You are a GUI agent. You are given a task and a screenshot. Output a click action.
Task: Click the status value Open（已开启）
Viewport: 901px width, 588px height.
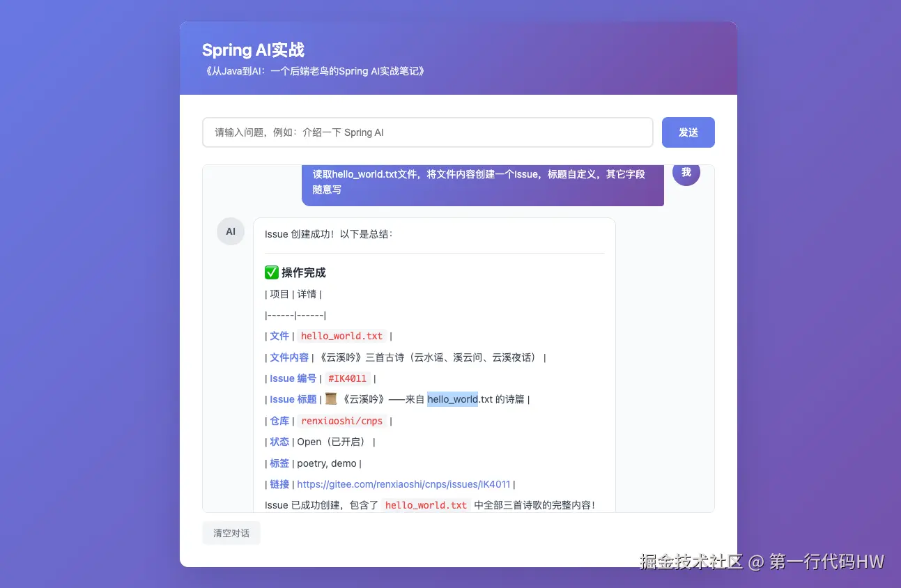click(x=334, y=442)
